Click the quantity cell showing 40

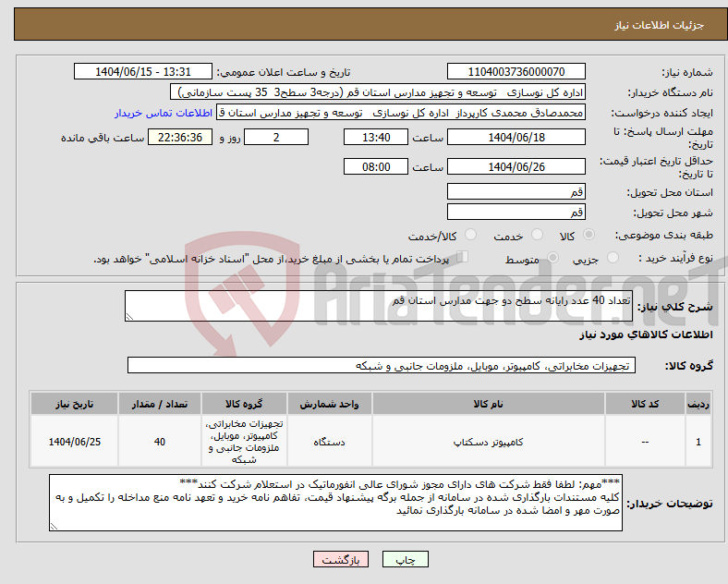coord(160,442)
